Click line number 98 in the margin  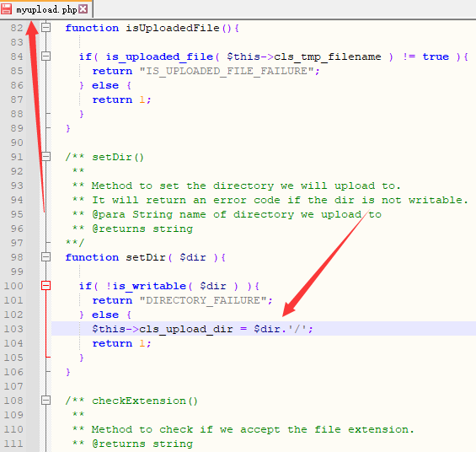point(17,257)
